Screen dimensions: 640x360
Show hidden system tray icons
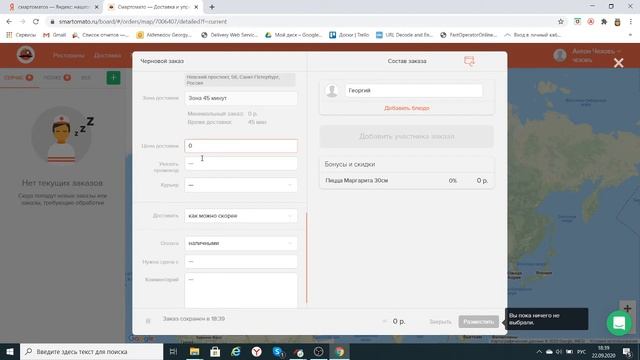pos(539,352)
